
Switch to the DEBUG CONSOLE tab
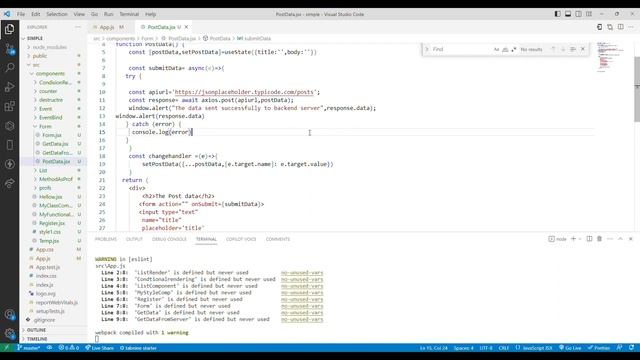[169, 239]
